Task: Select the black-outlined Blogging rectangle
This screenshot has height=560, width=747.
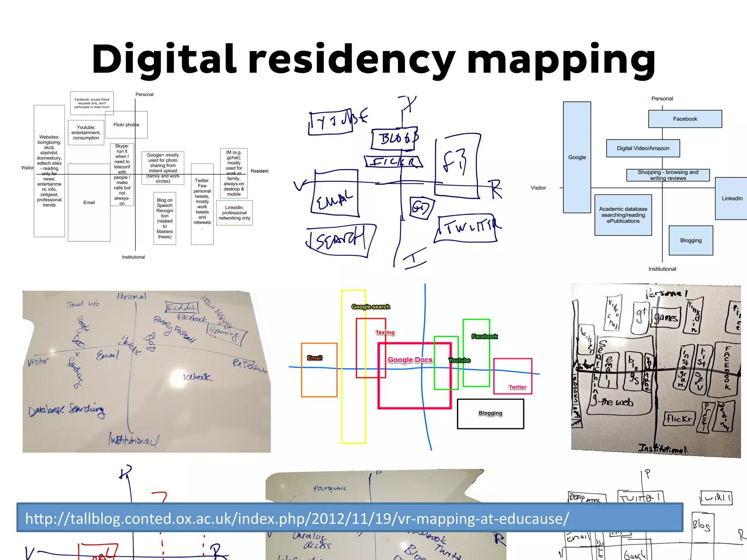Action: coord(490,413)
